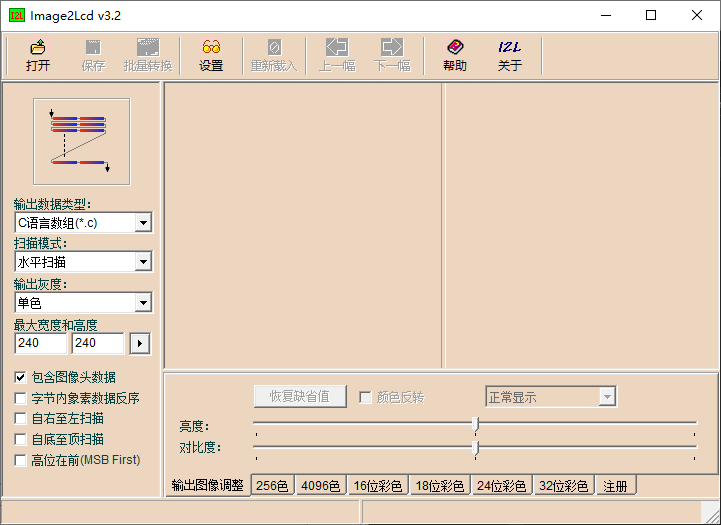Image resolution: width=721 pixels, height=525 pixels.
Task: Switch to the 24位彩色 tab
Action: coord(502,485)
